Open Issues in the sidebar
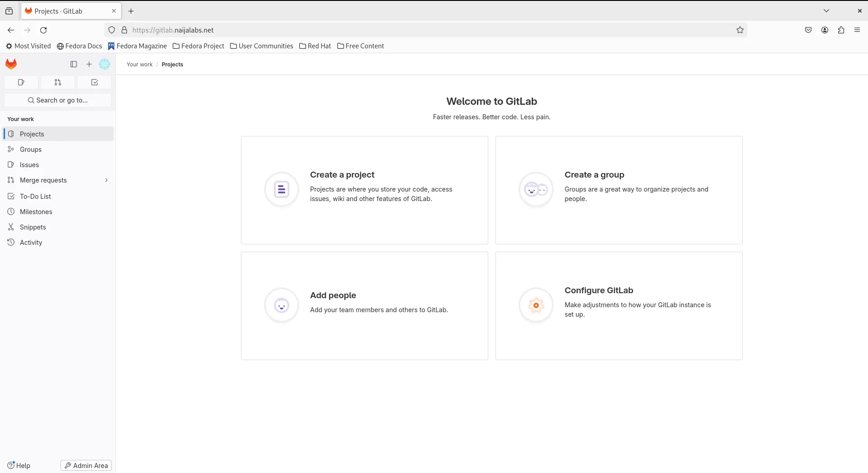 [x=58, y=165]
